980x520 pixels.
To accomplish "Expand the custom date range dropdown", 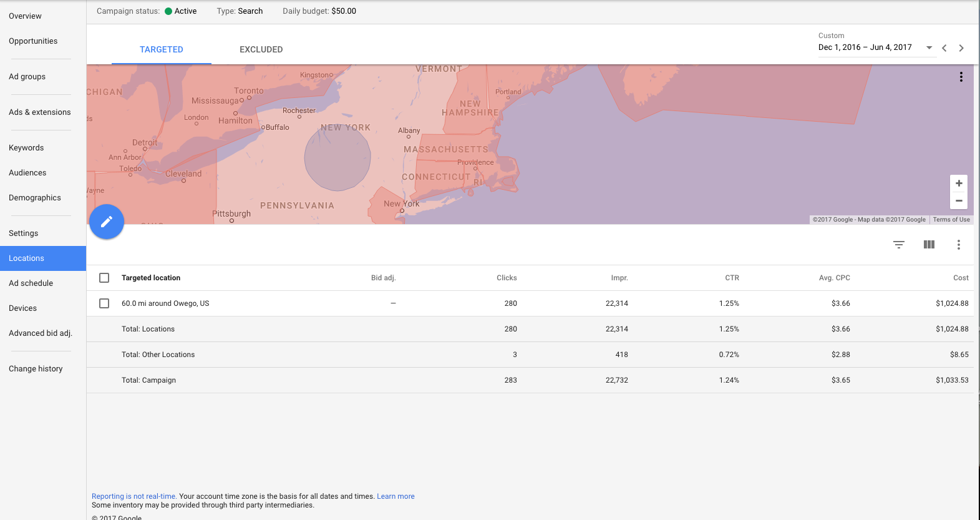I will click(929, 47).
